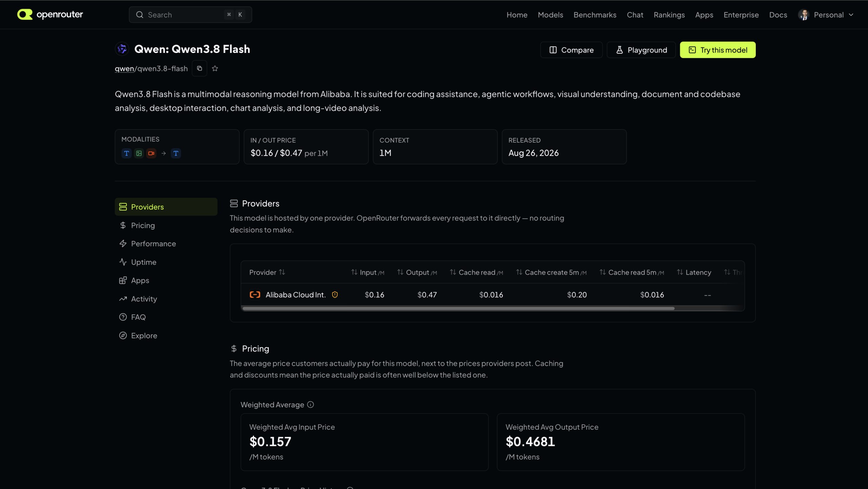This screenshot has height=489, width=868.
Task: Sort the table by Cache read price
Action: tap(476, 272)
